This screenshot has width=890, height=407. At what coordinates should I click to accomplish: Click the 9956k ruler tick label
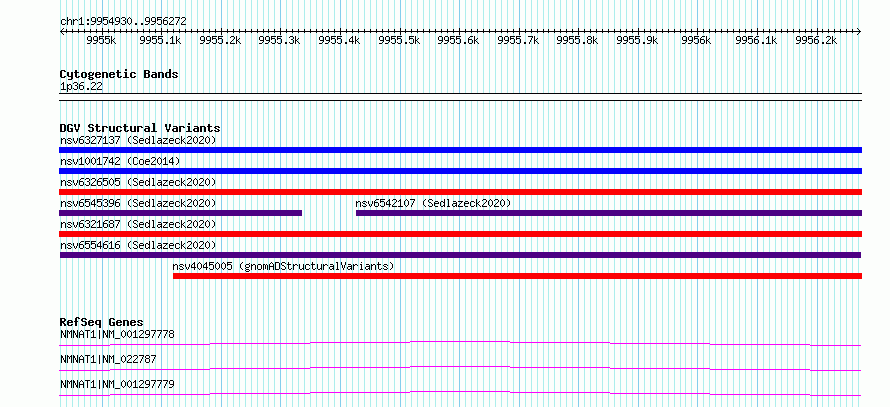[696, 40]
